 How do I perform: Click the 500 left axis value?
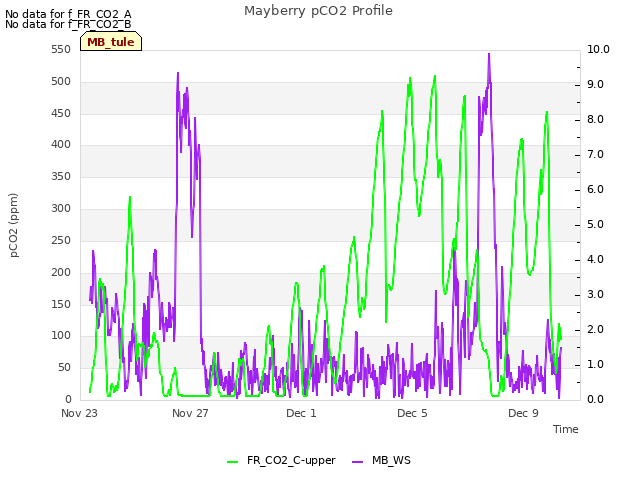click(x=61, y=82)
